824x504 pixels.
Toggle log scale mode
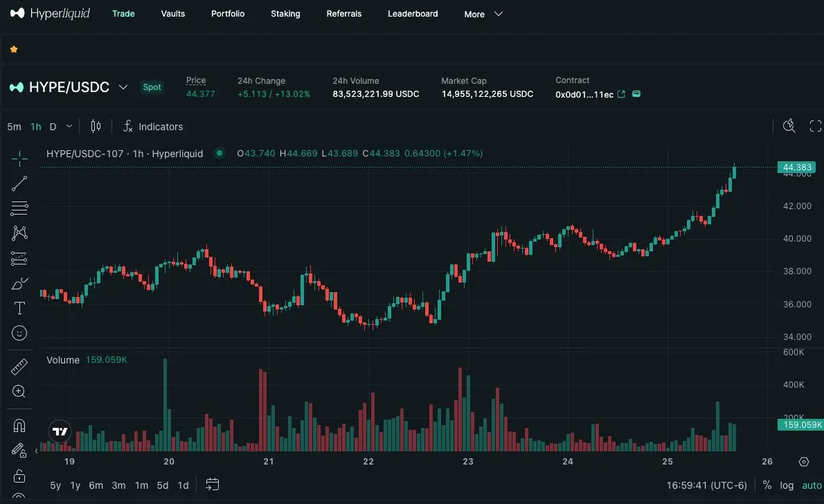pyautogui.click(x=787, y=485)
